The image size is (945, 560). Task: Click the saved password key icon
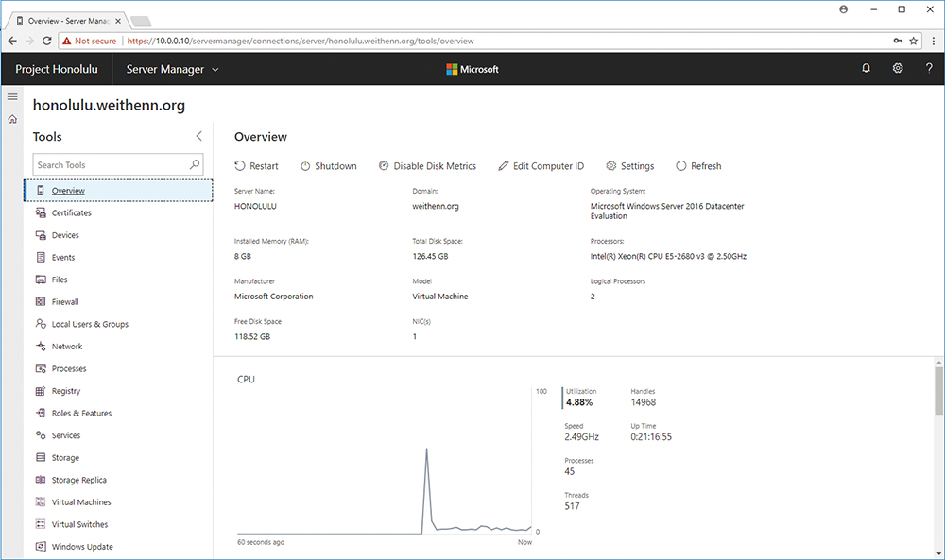point(898,41)
